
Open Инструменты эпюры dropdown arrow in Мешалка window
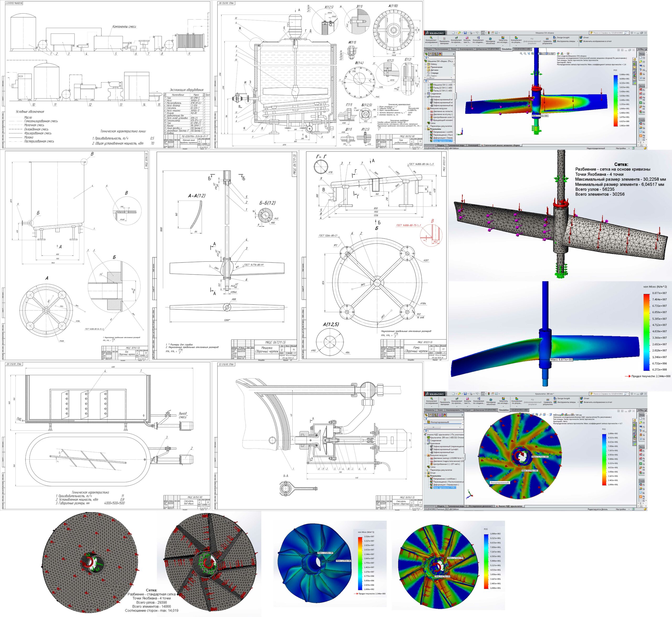[x=577, y=42]
